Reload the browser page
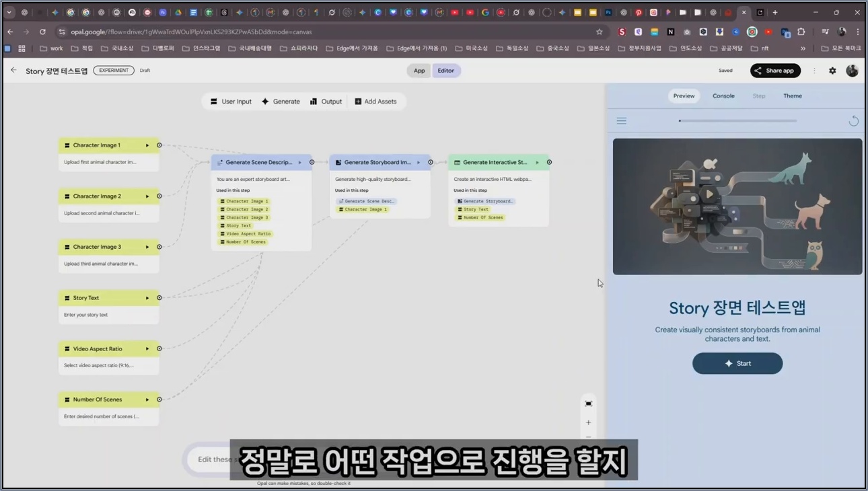 click(x=42, y=32)
